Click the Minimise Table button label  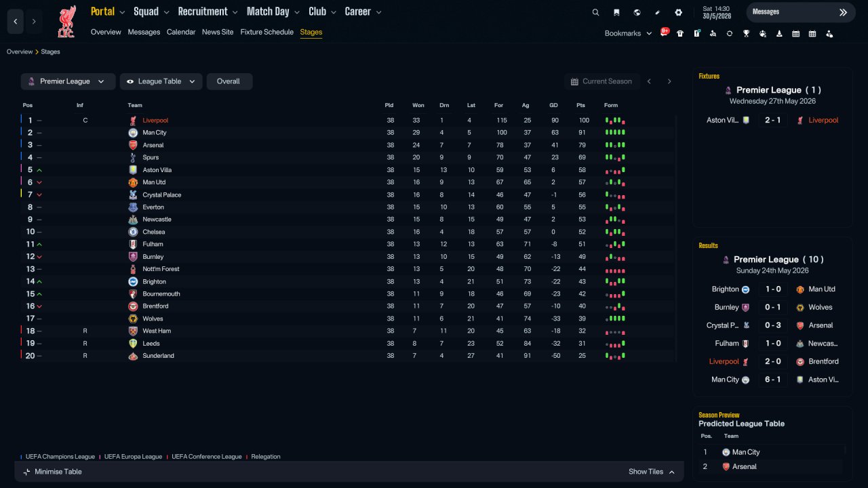[x=58, y=472]
